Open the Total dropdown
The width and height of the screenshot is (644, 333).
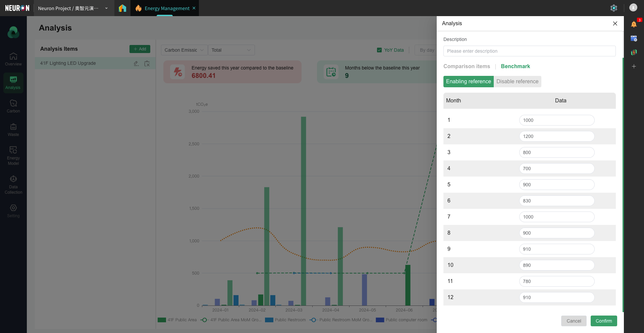[x=231, y=50]
